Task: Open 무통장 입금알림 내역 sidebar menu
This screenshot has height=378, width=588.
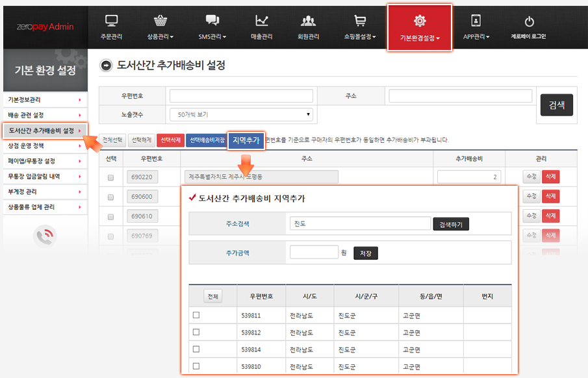Action: [45, 176]
